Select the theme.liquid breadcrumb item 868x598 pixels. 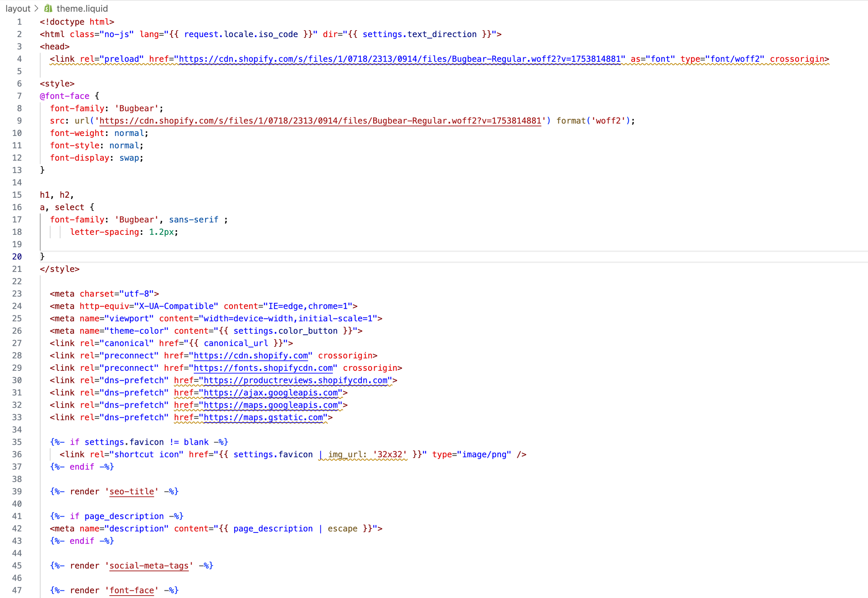pos(82,8)
